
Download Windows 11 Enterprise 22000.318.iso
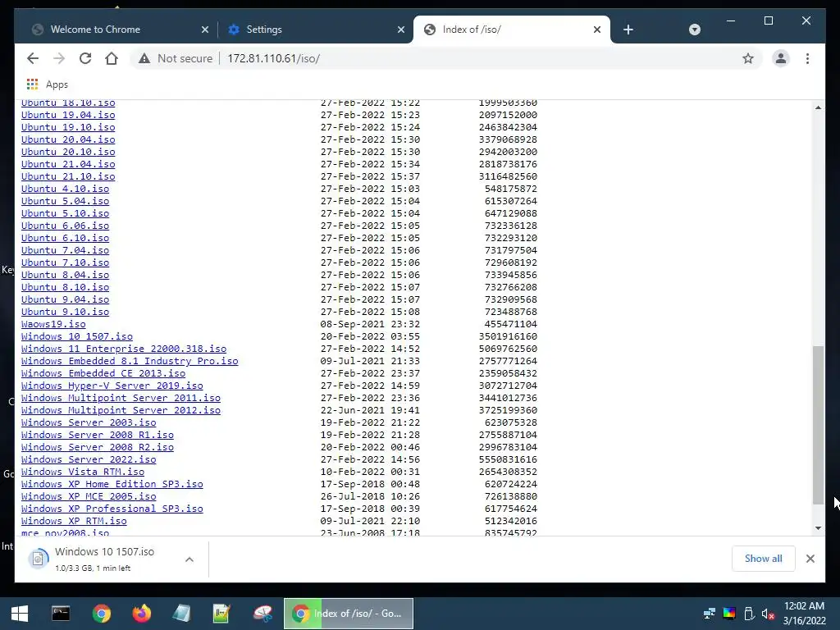click(x=124, y=349)
